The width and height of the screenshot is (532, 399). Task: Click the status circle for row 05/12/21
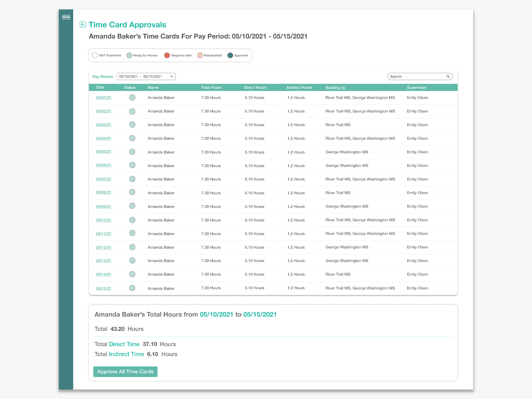coord(132,247)
